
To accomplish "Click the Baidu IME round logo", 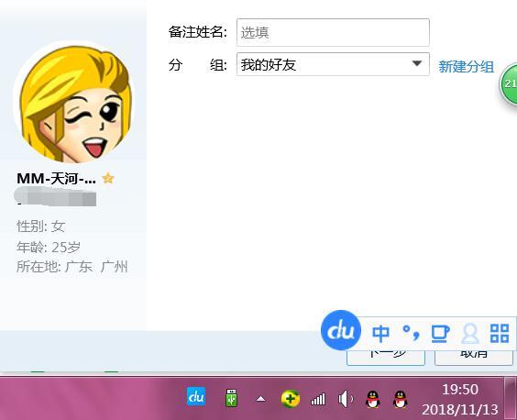I will pyautogui.click(x=341, y=330).
